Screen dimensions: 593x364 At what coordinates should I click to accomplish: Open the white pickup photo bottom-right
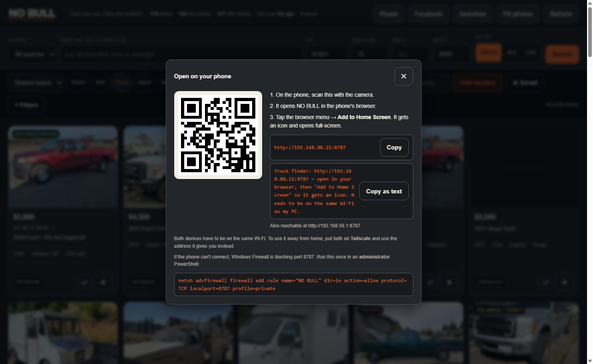(x=524, y=333)
